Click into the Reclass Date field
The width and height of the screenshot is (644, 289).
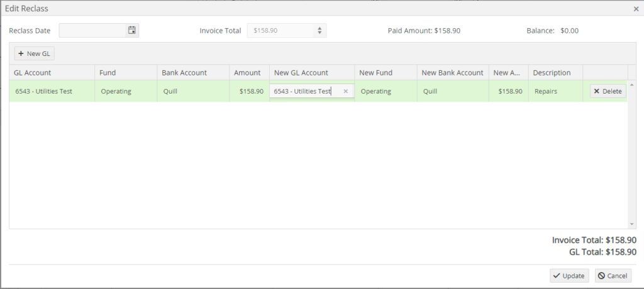[92, 30]
